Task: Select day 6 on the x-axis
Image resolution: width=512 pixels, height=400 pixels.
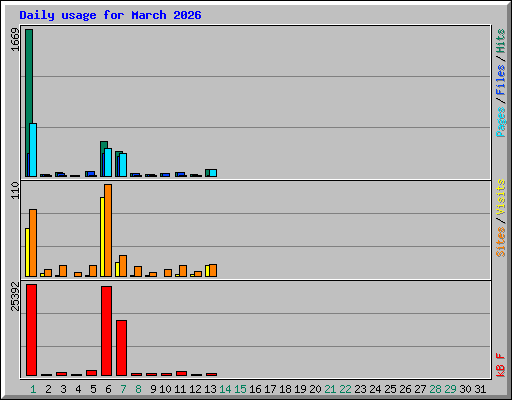Action: 108,389
